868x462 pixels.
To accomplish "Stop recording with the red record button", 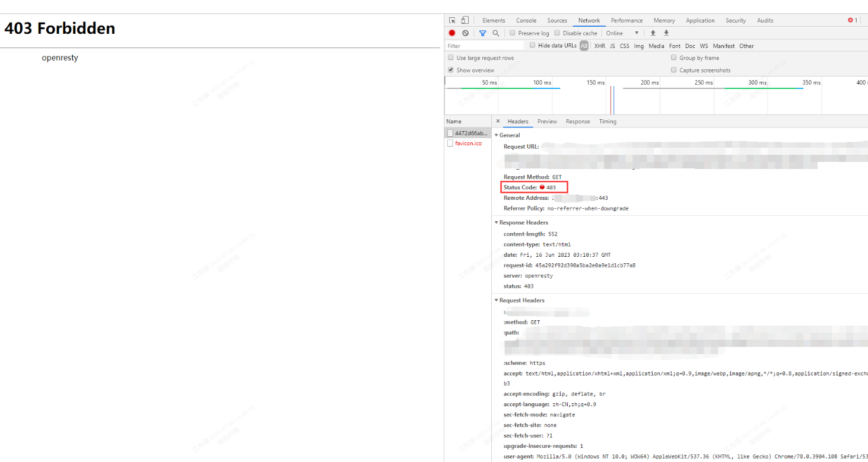I will [x=452, y=33].
